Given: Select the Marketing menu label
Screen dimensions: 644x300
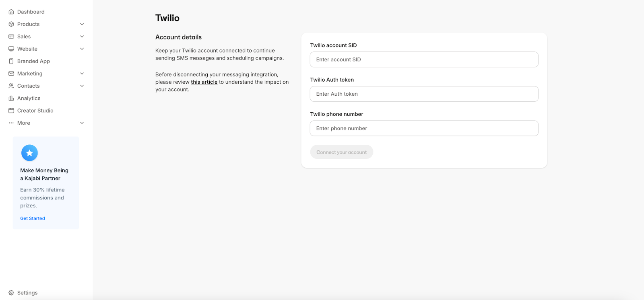Looking at the screenshot, I should 30,74.
